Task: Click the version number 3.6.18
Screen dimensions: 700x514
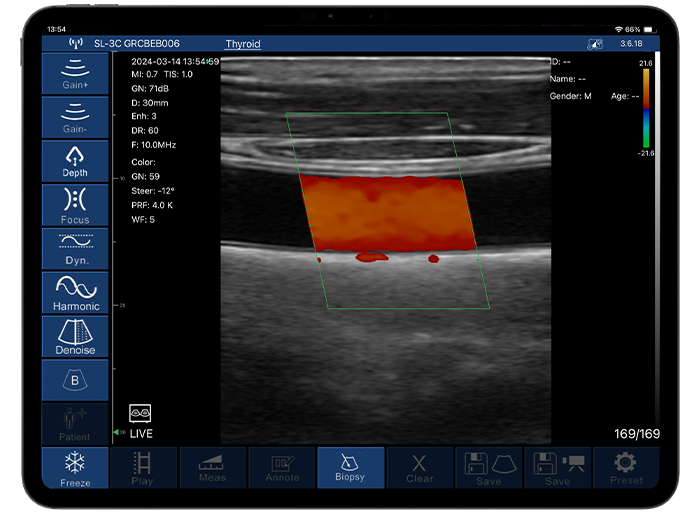Action: 631,43
